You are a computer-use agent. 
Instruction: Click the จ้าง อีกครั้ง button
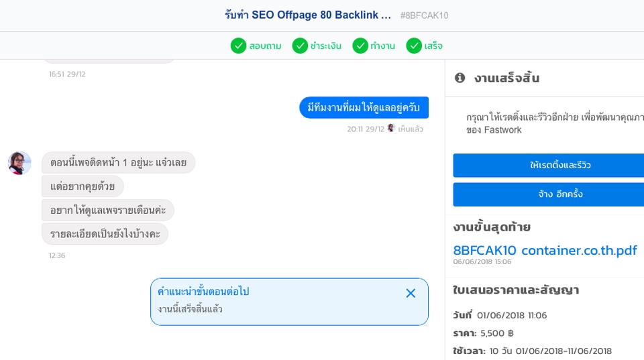[549, 194]
